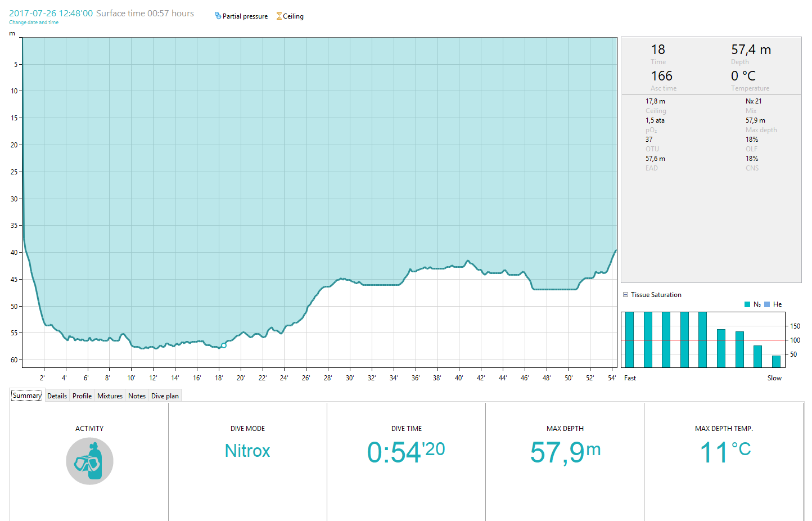
Task: Click the dive time value 0:54'20
Action: pyautogui.click(x=405, y=452)
